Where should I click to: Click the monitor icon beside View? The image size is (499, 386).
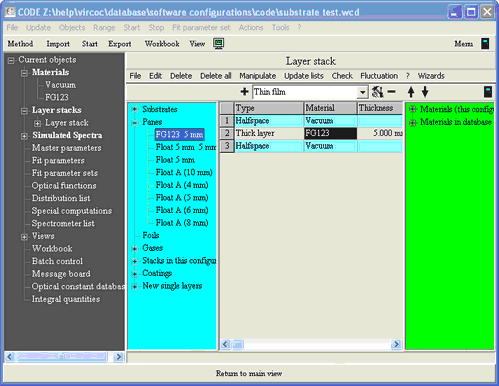219,44
